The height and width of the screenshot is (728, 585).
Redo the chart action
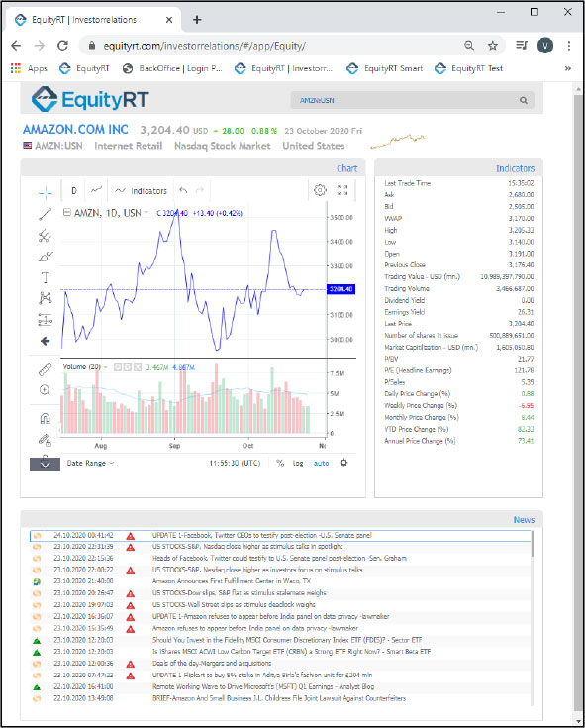click(x=200, y=190)
